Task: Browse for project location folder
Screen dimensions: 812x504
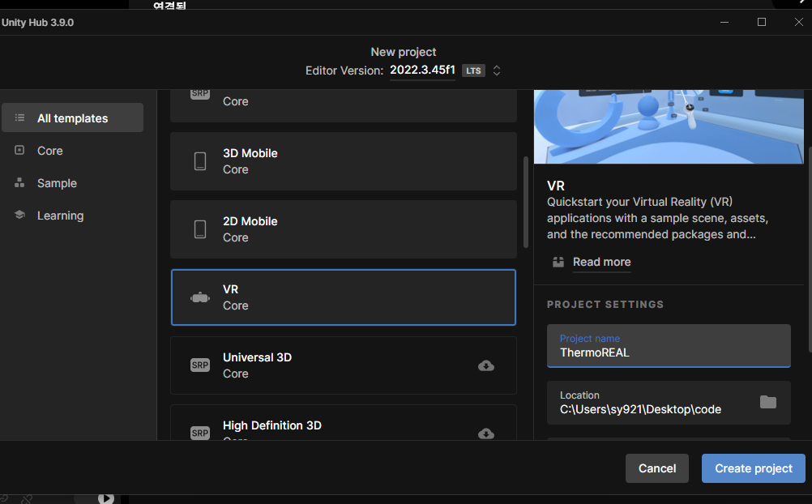Action: [x=768, y=402]
